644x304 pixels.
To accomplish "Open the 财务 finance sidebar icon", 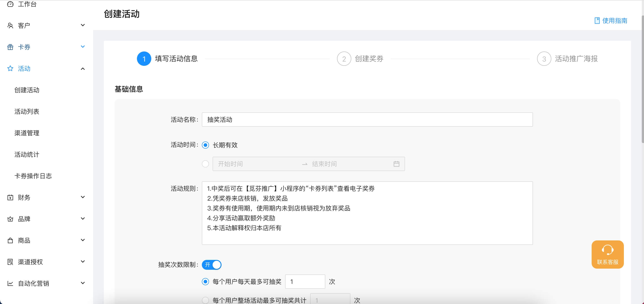I will click(10, 197).
